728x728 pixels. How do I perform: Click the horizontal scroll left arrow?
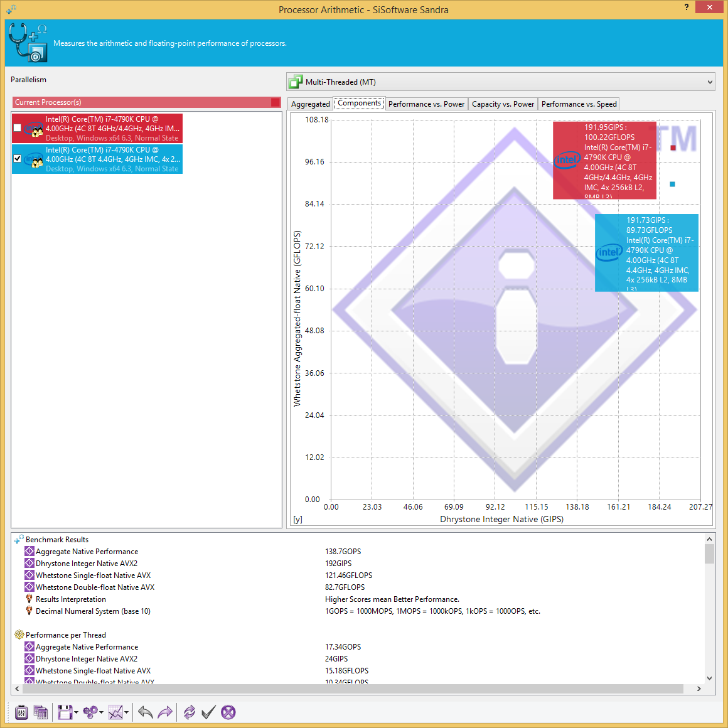click(x=17, y=688)
